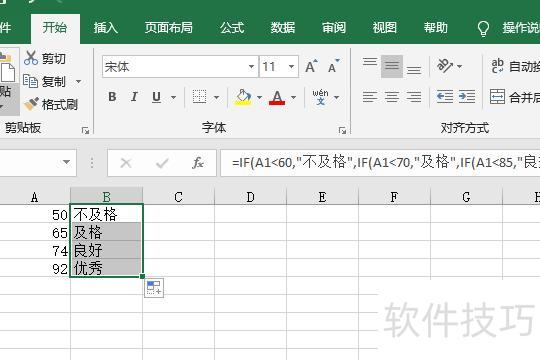
Task: Open the Clipboard group dialog launcher
Action: [x=85, y=130]
